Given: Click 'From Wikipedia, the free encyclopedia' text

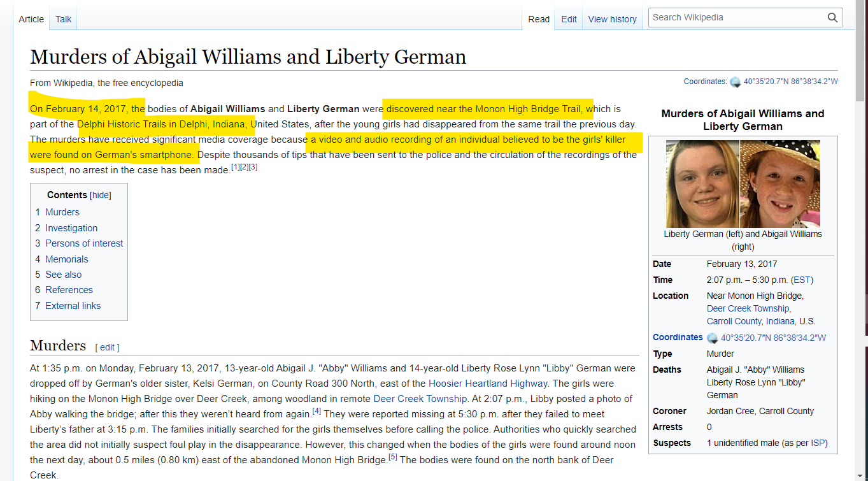Looking at the screenshot, I should click(x=106, y=83).
